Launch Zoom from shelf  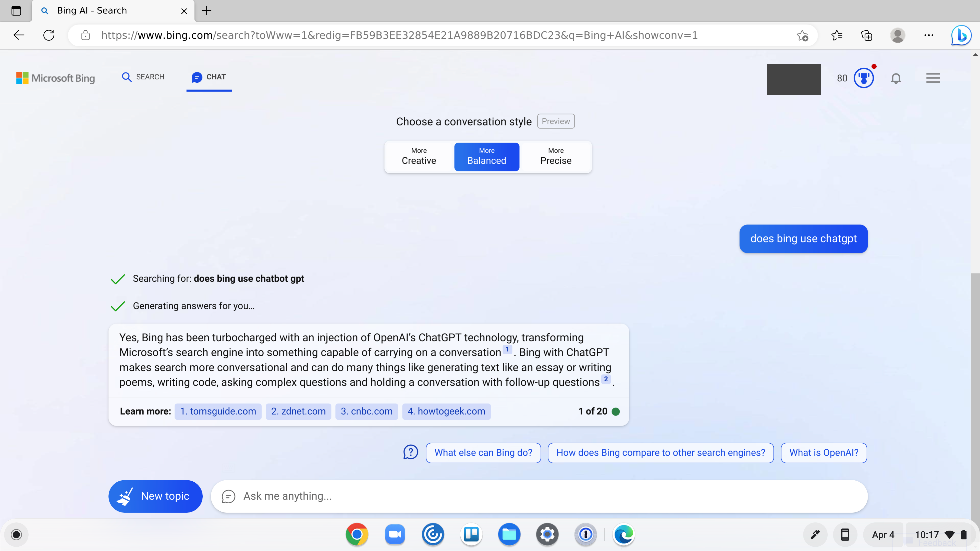coord(395,535)
